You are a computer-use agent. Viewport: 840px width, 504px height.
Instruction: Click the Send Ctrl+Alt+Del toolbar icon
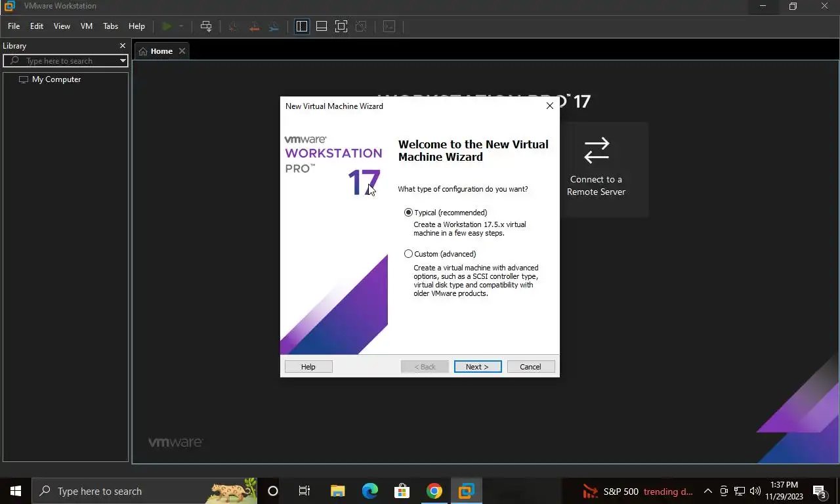[x=206, y=26]
